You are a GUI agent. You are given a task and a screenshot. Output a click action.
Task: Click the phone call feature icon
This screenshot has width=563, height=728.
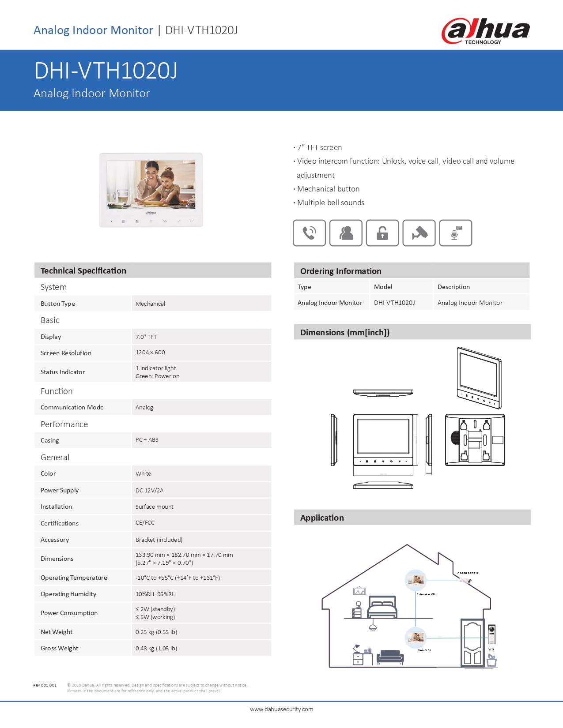(309, 233)
